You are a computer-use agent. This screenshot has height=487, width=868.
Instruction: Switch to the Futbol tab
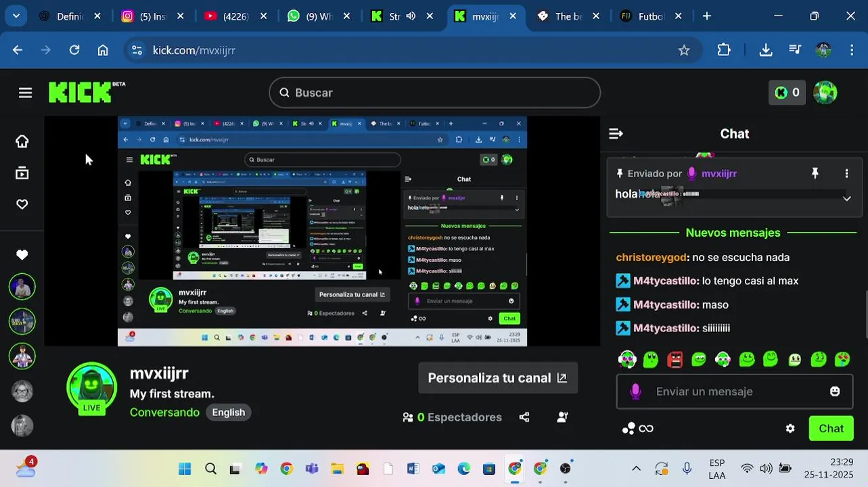(x=652, y=16)
